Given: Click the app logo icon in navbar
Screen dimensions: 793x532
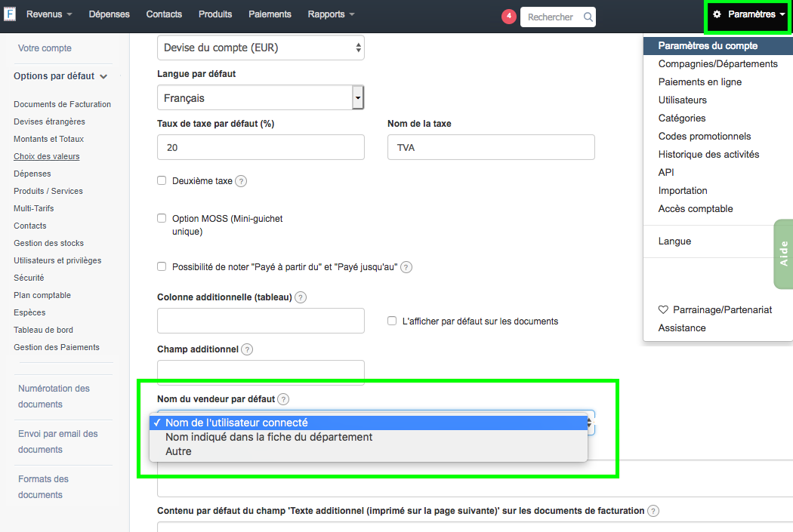Looking at the screenshot, I should 10,14.
